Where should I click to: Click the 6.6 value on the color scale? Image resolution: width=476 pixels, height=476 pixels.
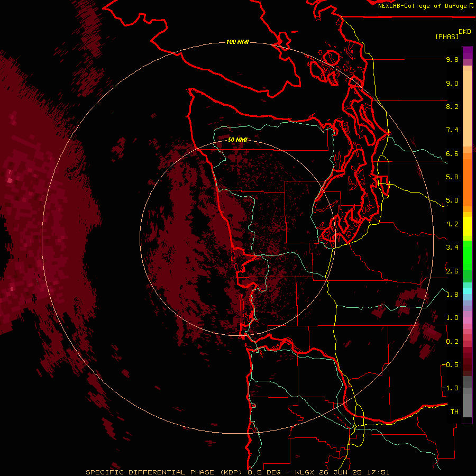[x=452, y=153]
